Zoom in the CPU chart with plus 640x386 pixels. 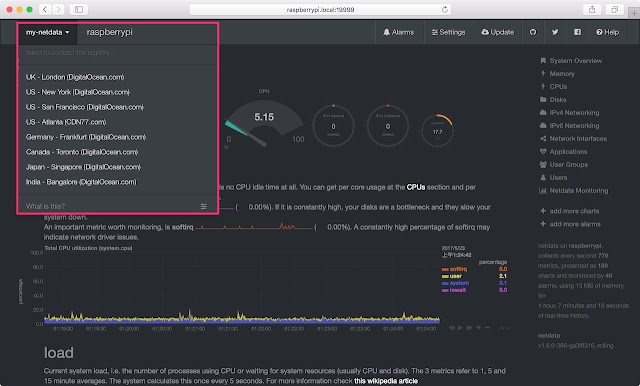(478, 328)
